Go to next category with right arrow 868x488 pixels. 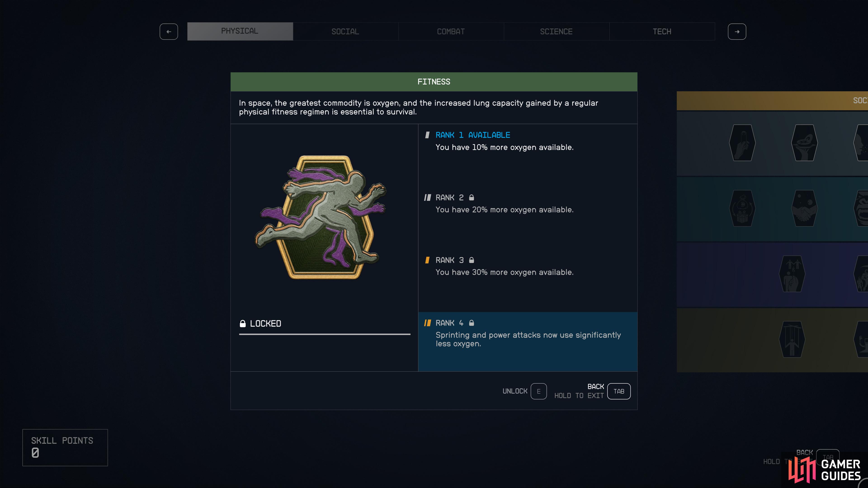tap(737, 32)
